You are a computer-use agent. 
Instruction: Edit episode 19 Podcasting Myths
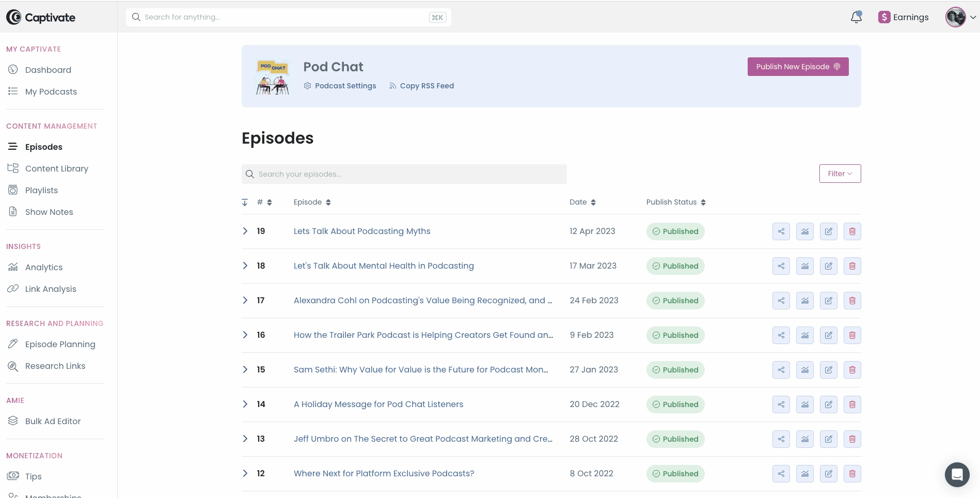(x=829, y=231)
